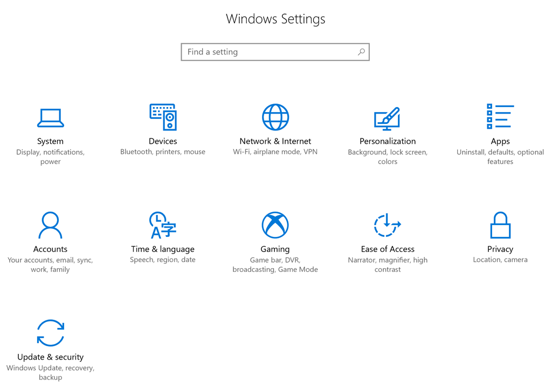Select the Apps label
Image resolution: width=552 pixels, height=392 pixels.
(x=500, y=141)
